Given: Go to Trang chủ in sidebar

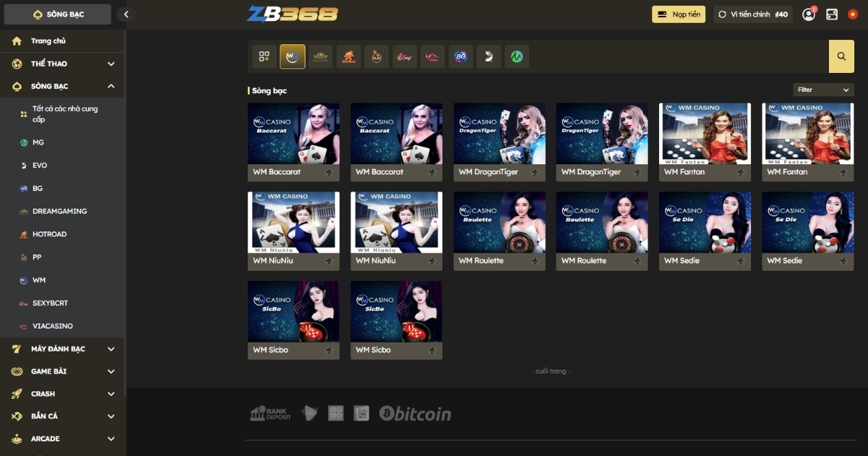Looking at the screenshot, I should click(48, 41).
